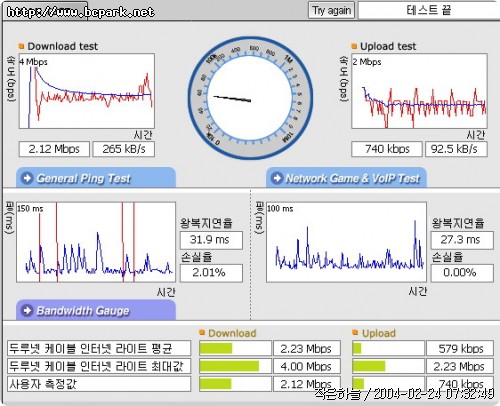Select the 2.12 Mbps download result box
The height and width of the screenshot is (406, 500).
pyautogui.click(x=54, y=149)
